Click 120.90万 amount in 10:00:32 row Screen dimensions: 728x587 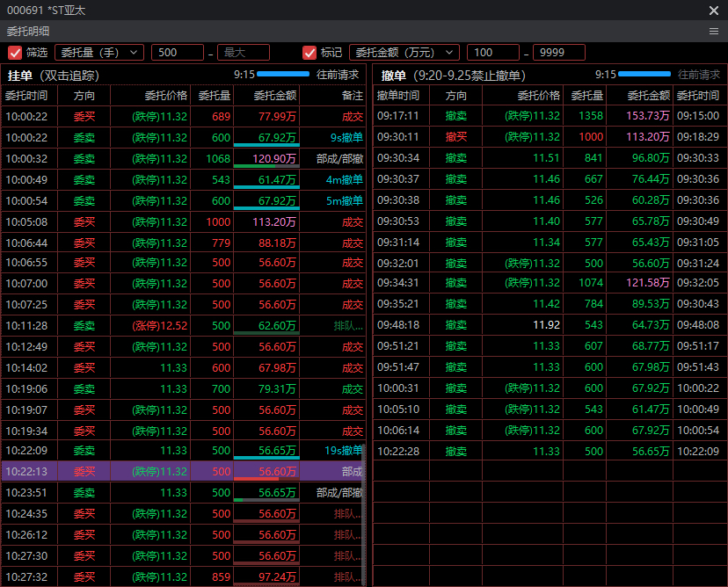274,159
